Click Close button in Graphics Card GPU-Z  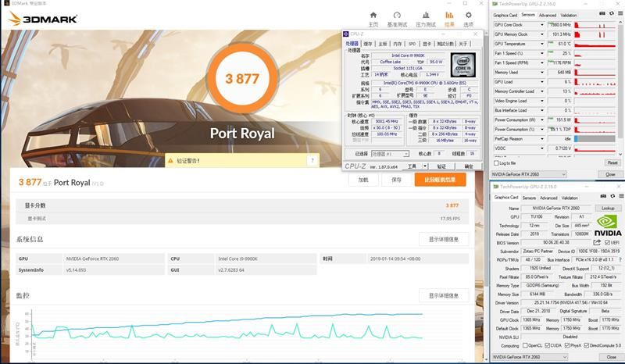(x=611, y=357)
